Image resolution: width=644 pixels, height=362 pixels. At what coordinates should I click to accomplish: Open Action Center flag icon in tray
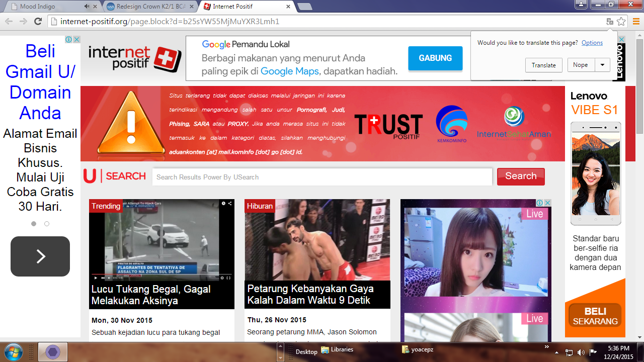(593, 352)
